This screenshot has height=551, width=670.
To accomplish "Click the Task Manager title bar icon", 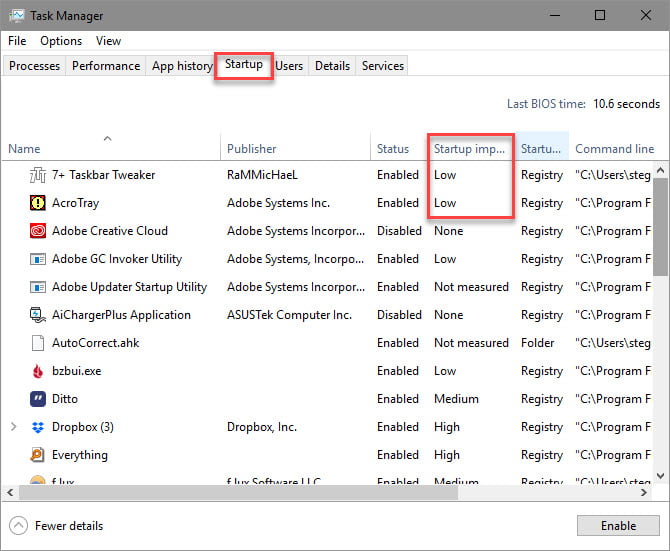I will 17,16.
